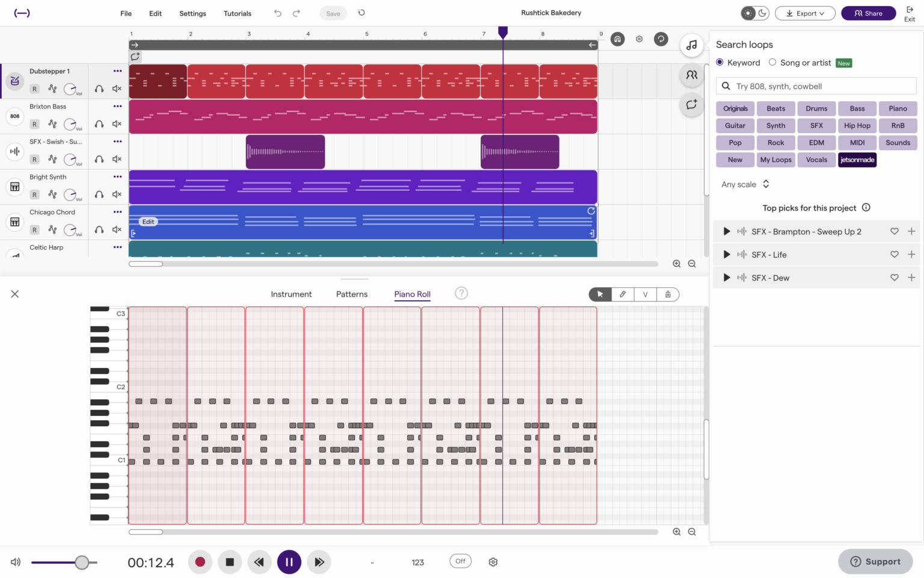Open the collaborators panel
This screenshot has height=578, width=924.
(691, 75)
